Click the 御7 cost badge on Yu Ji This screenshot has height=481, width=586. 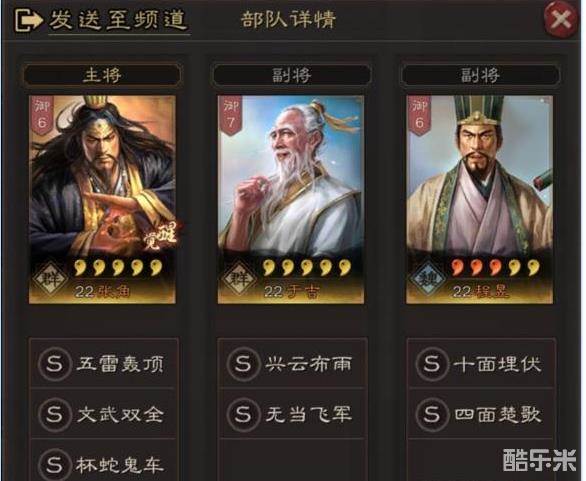(231, 114)
